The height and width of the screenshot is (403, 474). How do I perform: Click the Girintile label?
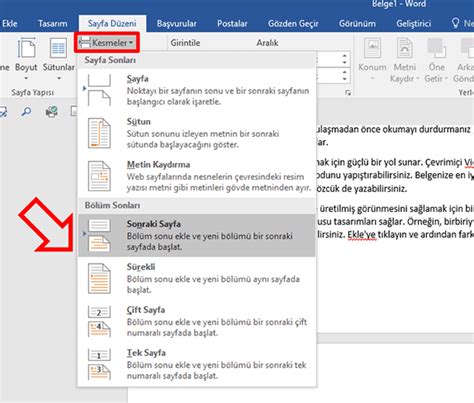[185, 43]
